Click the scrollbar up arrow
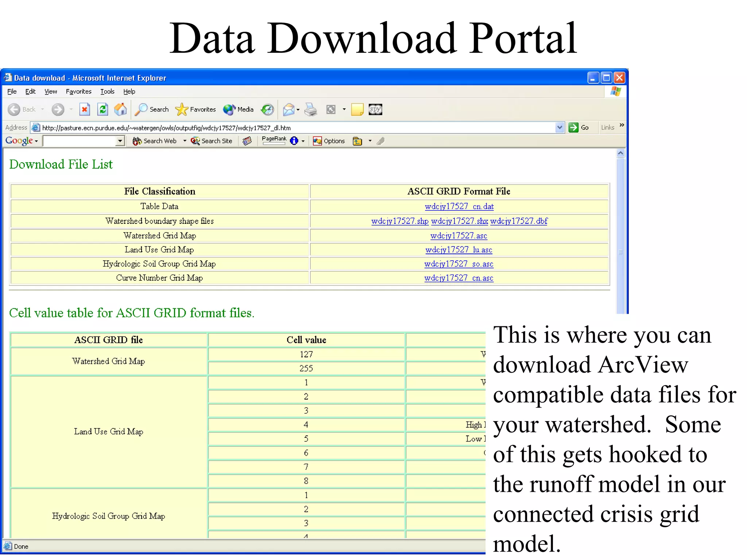This screenshot has height=560, width=747. point(620,153)
